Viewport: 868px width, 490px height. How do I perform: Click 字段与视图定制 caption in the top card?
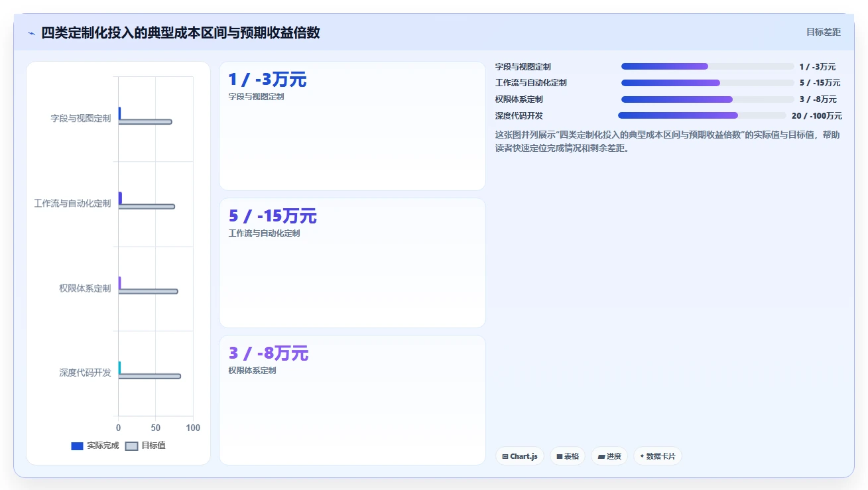click(256, 97)
